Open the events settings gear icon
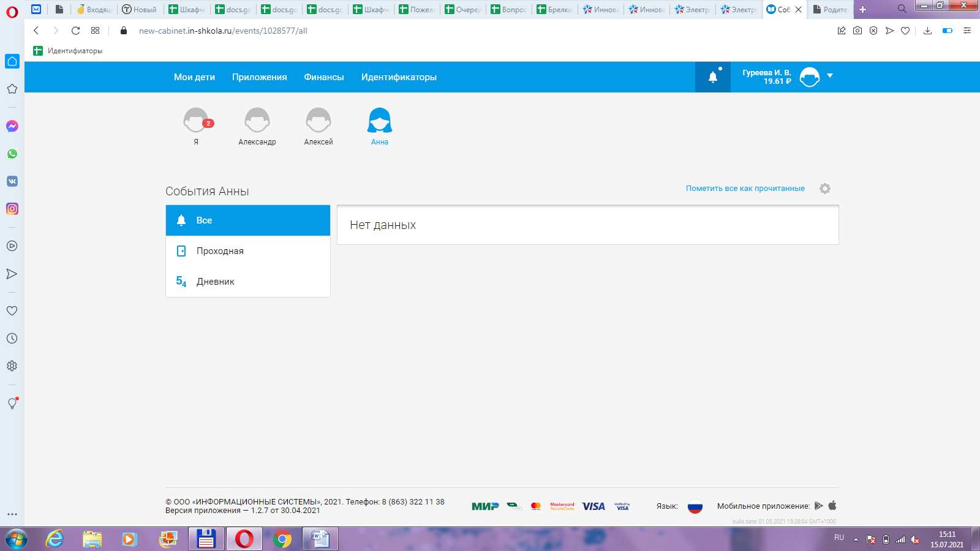 [x=825, y=189]
